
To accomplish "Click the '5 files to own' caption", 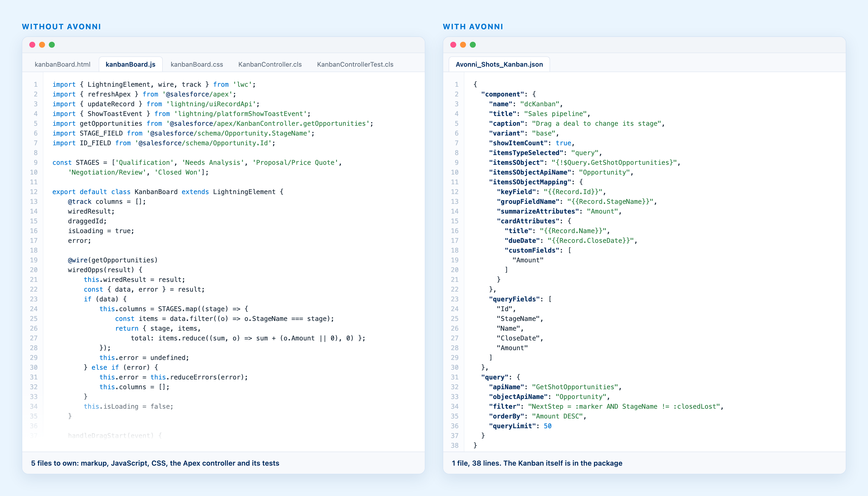I will click(x=155, y=463).
